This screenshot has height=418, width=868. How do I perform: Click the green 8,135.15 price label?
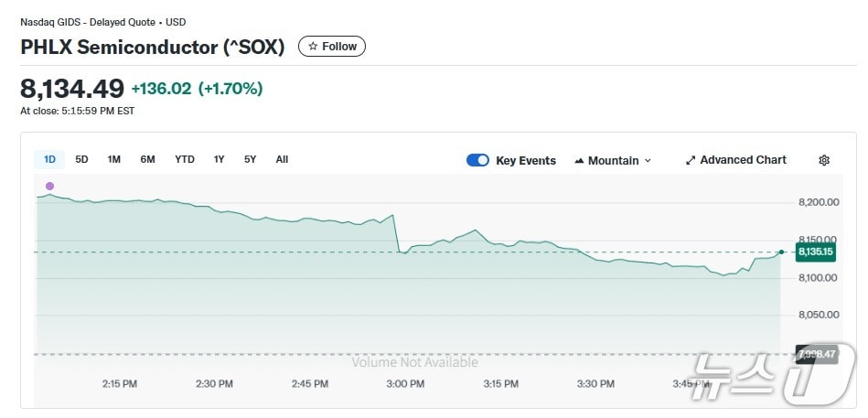click(815, 252)
